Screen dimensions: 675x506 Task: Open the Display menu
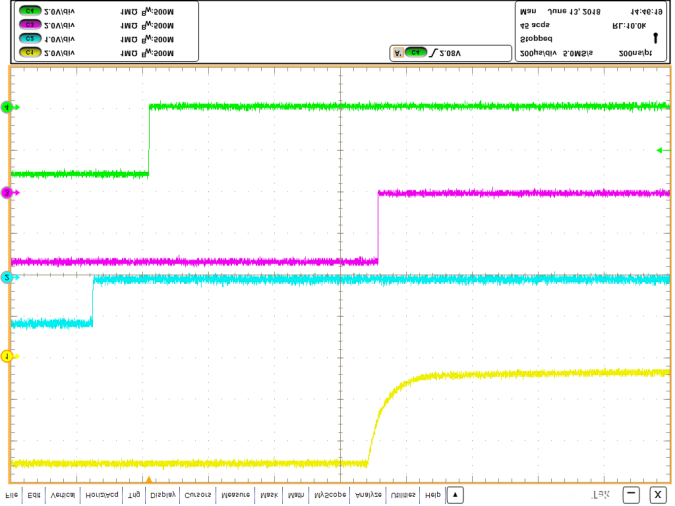pyautogui.click(x=163, y=495)
